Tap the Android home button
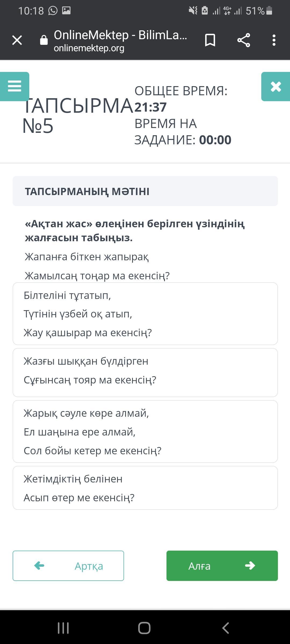The image size is (290, 644). pos(144,628)
